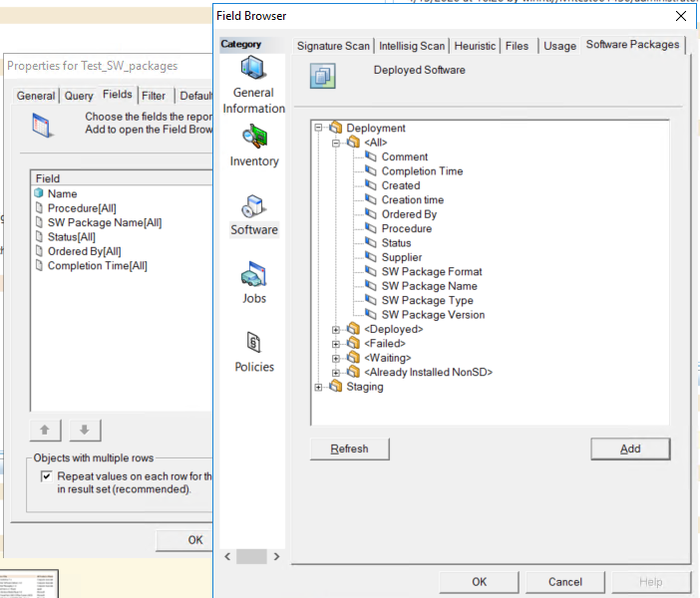700x598 pixels.
Task: Expand the <Already Installed NonSD> node
Action: pyautogui.click(x=336, y=373)
